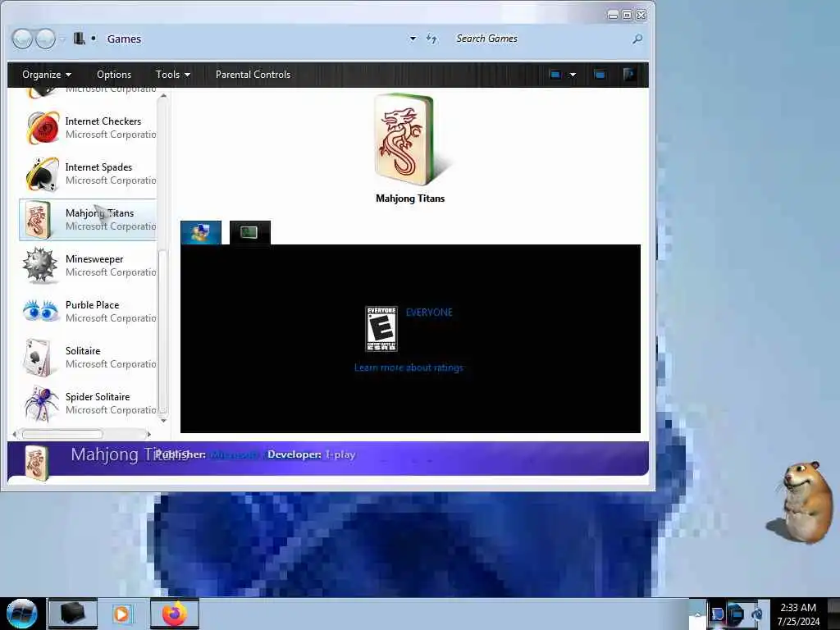Viewport: 840px width, 630px height.
Task: Click the horizontal scrollbar thumb under the list
Action: click(62, 434)
